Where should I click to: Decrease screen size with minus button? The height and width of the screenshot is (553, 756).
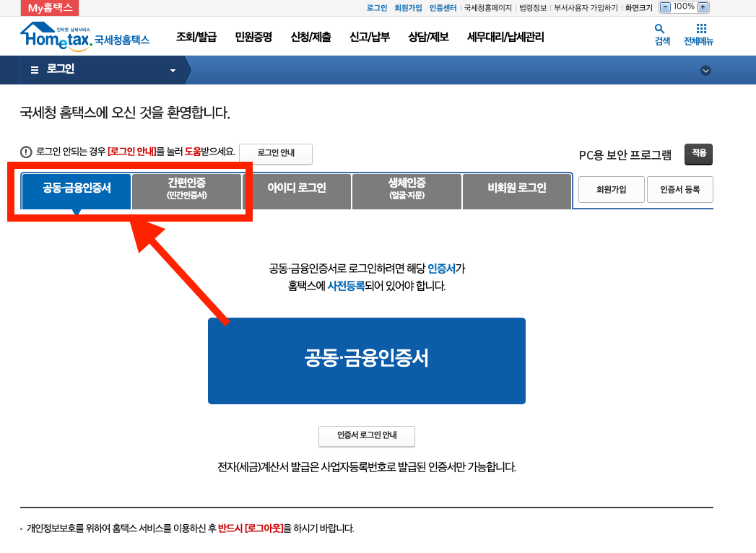tap(665, 7)
